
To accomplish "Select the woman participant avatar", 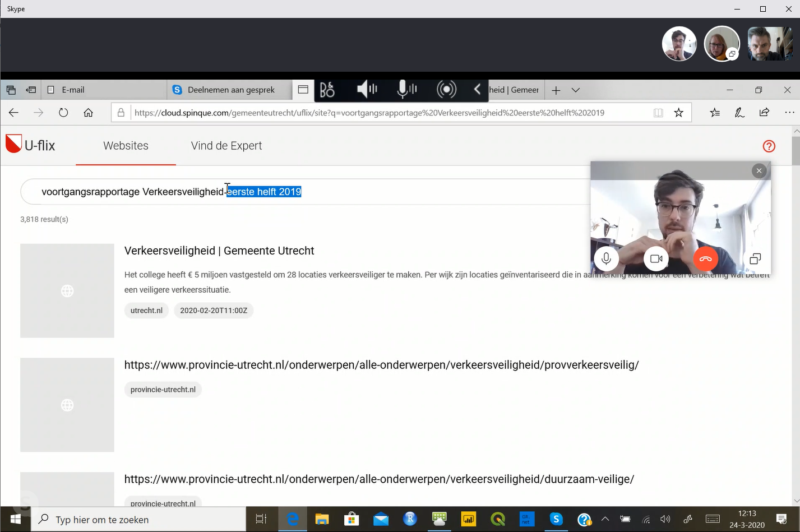I will coord(722,44).
